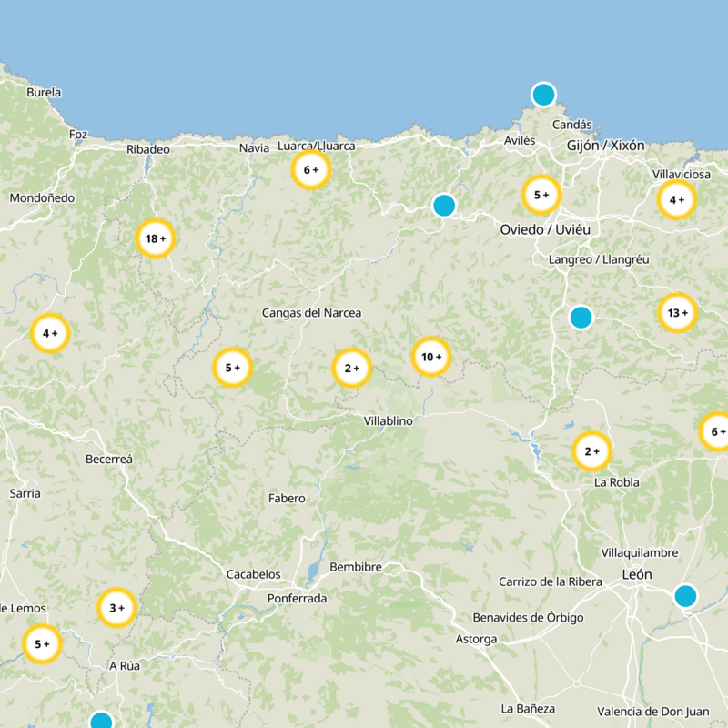This screenshot has width=728, height=728.
Task: Click the Benavides de Órbigo label
Action: [528, 618]
